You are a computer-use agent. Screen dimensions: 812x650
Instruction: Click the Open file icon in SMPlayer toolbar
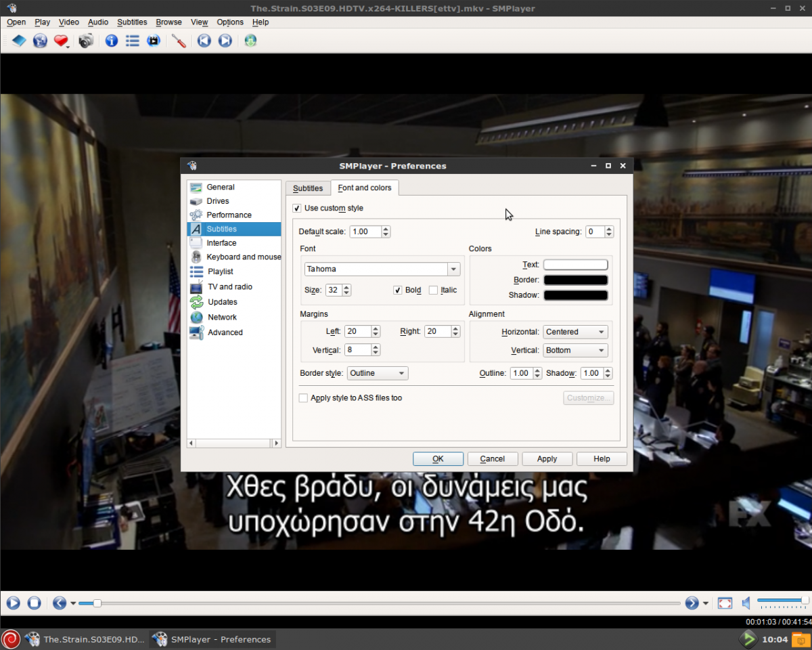click(x=19, y=41)
